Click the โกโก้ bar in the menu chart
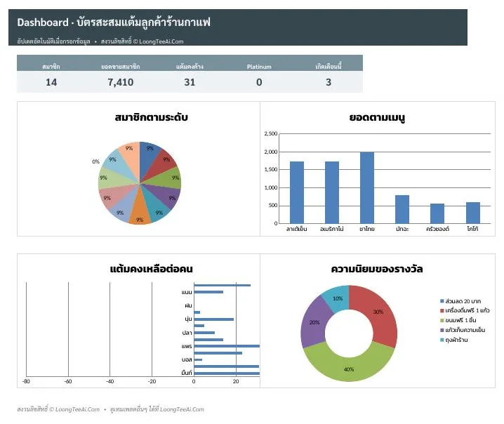 click(x=473, y=213)
